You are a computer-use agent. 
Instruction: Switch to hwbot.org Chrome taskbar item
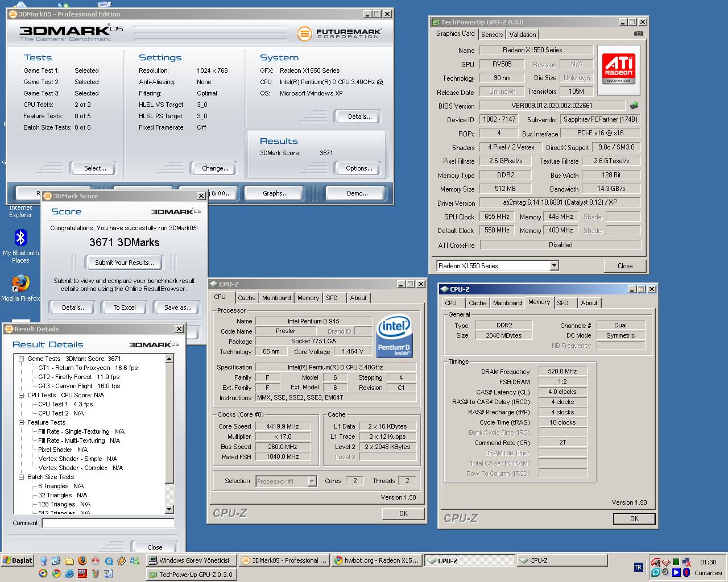coord(376,560)
